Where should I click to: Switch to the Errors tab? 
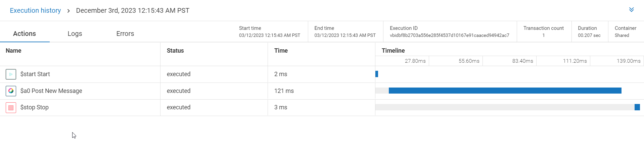[x=125, y=34]
